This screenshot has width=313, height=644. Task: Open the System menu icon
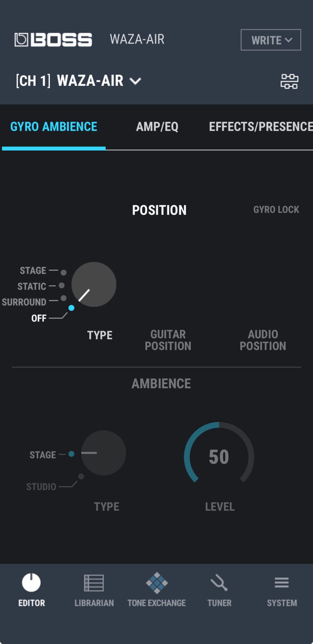tap(282, 582)
